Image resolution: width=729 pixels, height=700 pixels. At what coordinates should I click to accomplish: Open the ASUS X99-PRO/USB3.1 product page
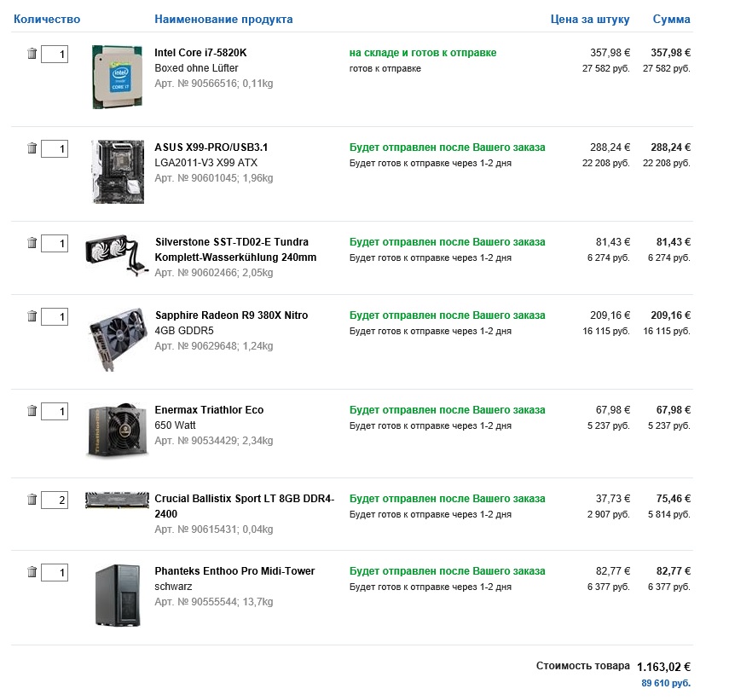211,148
